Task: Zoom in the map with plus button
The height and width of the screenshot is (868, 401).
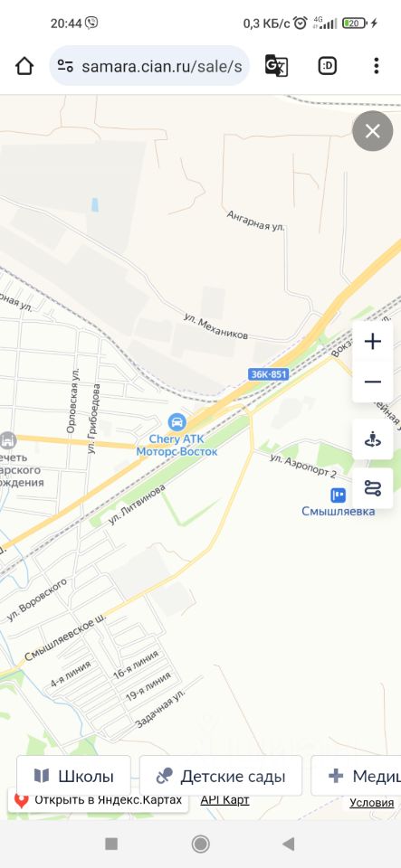Action: click(373, 342)
